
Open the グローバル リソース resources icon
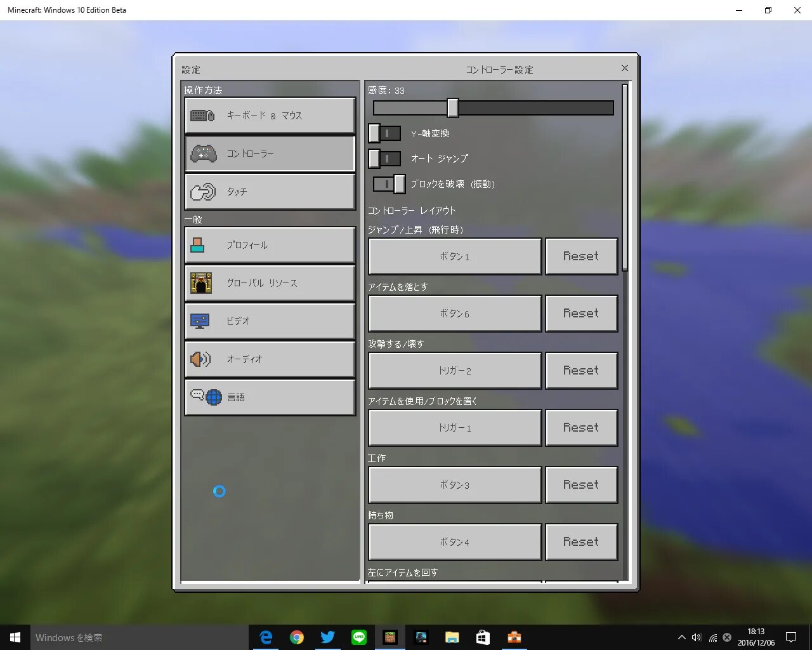(201, 283)
